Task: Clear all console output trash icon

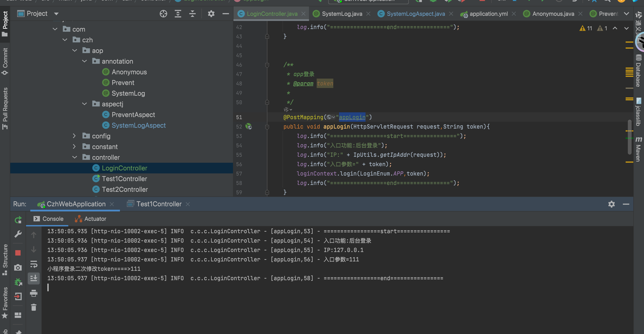Action: (34, 307)
